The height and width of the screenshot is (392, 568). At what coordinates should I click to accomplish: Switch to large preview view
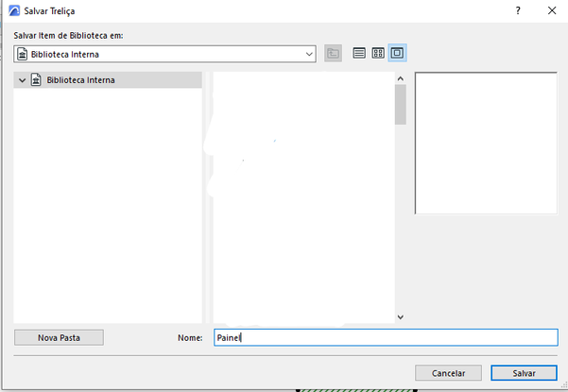click(397, 53)
